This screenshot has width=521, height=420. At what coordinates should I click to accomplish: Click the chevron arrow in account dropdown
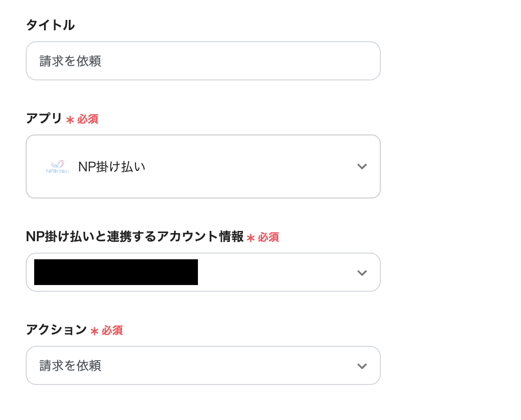(x=362, y=273)
